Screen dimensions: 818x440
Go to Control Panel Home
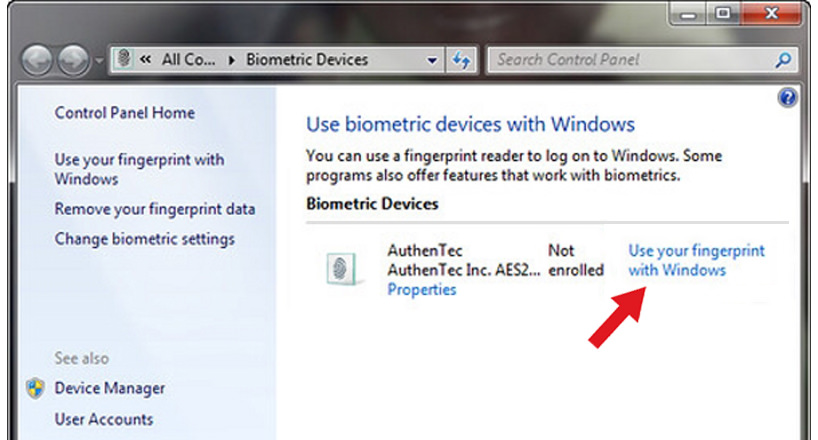(125, 113)
